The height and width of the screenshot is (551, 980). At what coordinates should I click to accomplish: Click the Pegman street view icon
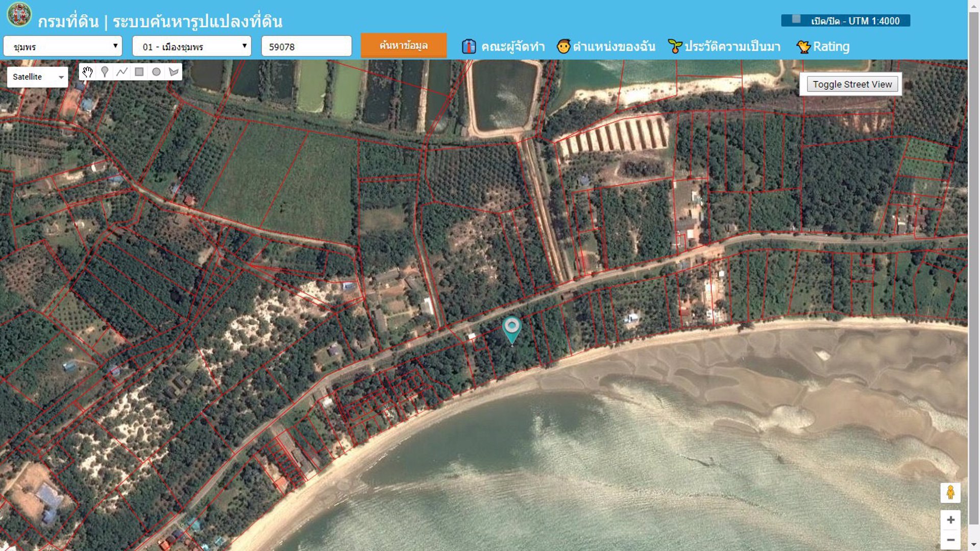pyautogui.click(x=950, y=493)
